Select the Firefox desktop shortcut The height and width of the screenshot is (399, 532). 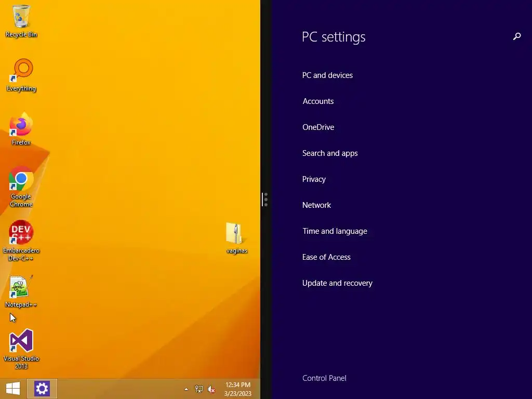point(21,129)
